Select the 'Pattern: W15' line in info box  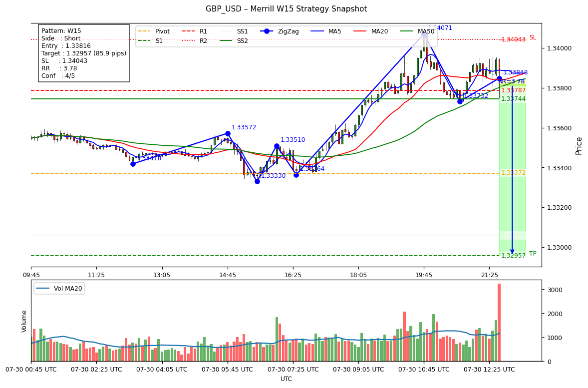tap(61, 31)
